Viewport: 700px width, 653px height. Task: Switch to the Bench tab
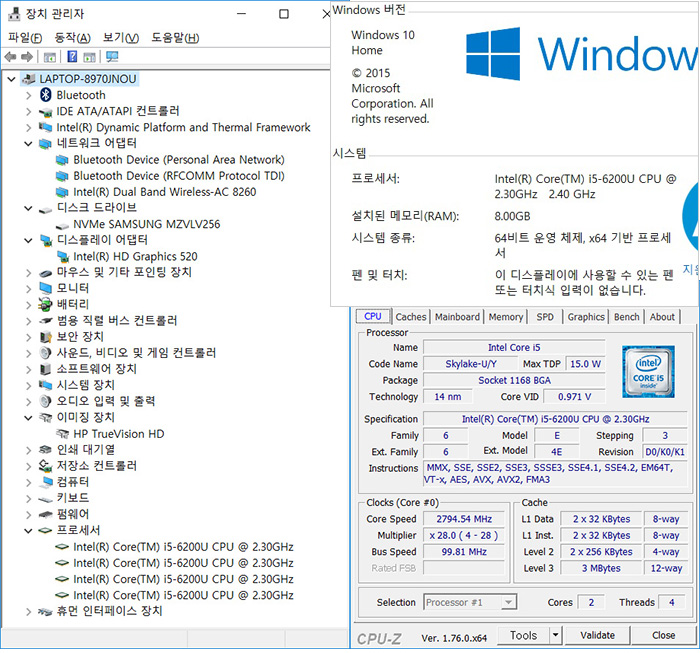[x=627, y=317]
